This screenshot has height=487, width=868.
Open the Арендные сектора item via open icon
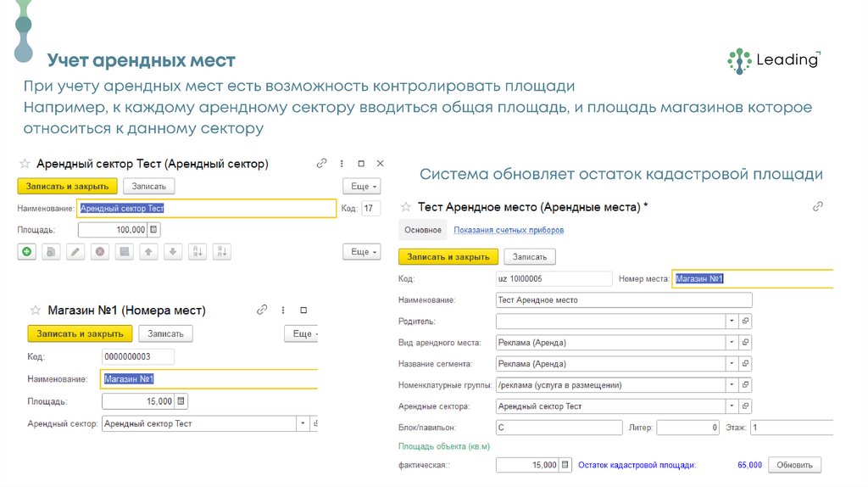[x=745, y=406]
